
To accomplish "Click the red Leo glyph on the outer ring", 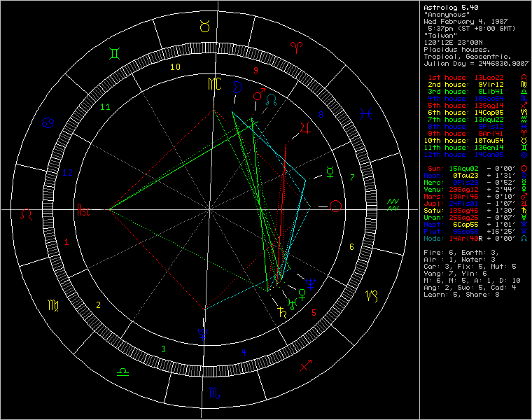I will coord(26,214).
